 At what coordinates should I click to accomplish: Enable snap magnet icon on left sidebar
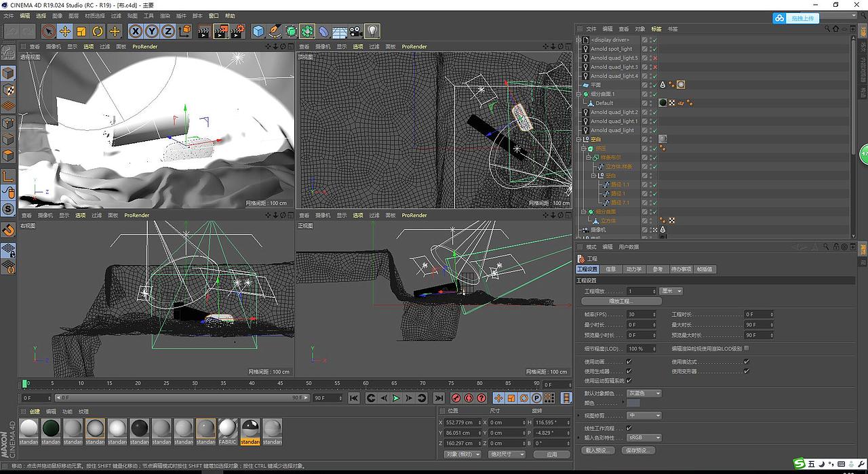pyautogui.click(x=8, y=229)
